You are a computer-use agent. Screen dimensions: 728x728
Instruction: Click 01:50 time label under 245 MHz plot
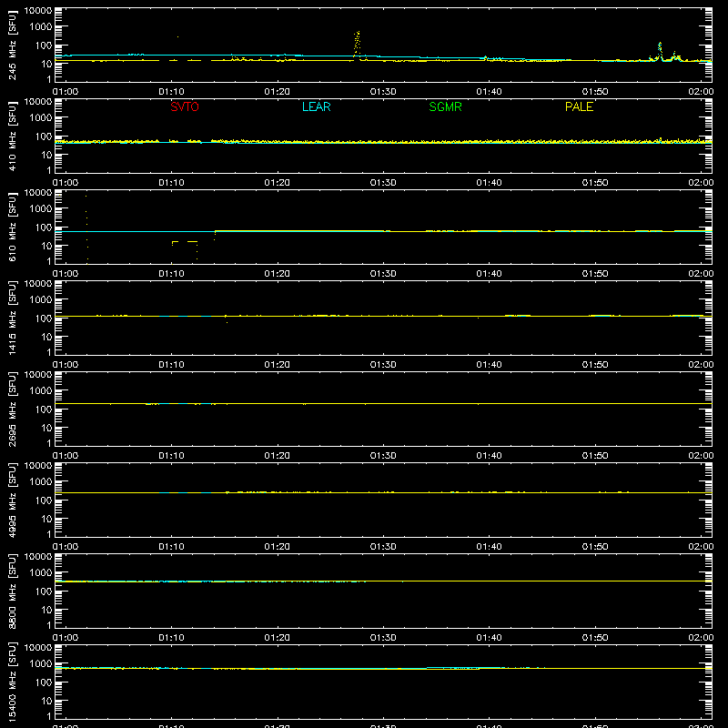click(x=595, y=92)
